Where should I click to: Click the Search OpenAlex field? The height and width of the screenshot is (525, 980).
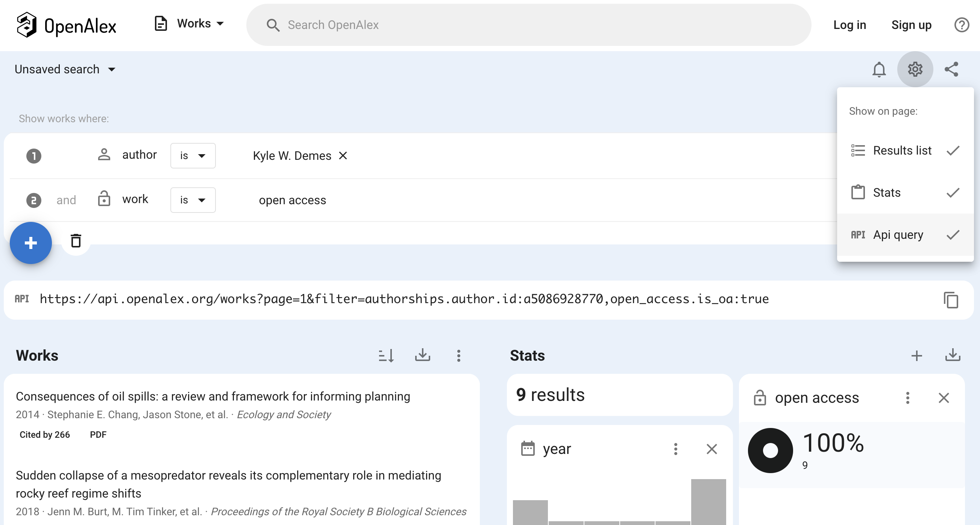pyautogui.click(x=528, y=25)
